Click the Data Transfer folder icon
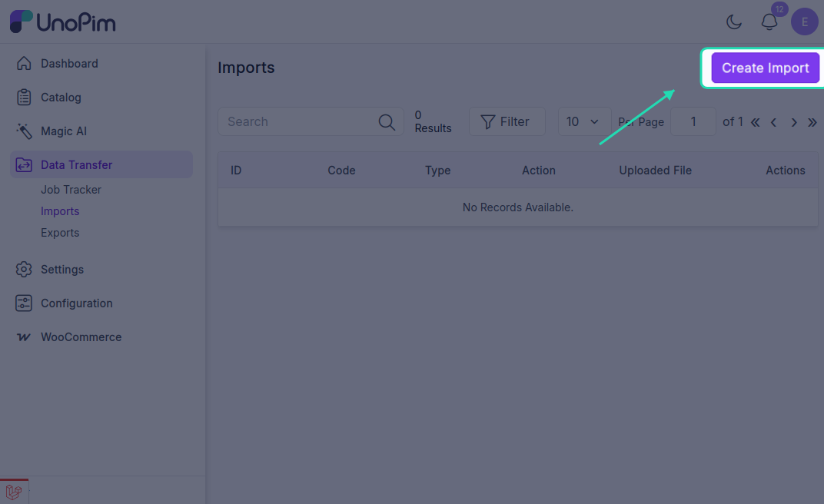This screenshot has height=504, width=824. click(x=24, y=165)
